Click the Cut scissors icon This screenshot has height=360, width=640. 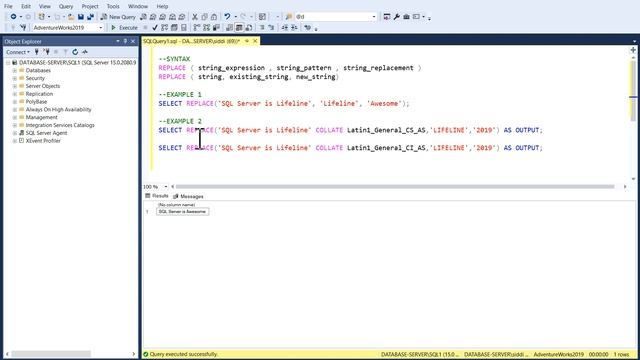tap(195, 17)
